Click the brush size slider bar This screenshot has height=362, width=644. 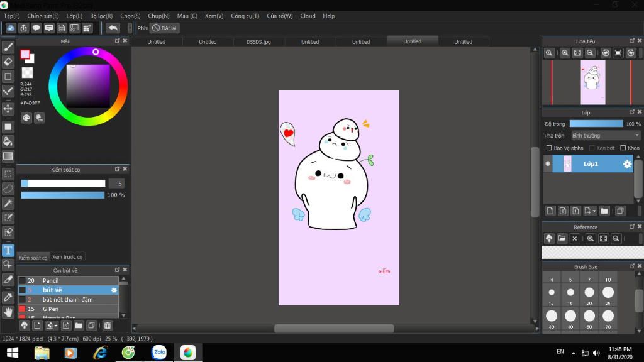(63, 184)
